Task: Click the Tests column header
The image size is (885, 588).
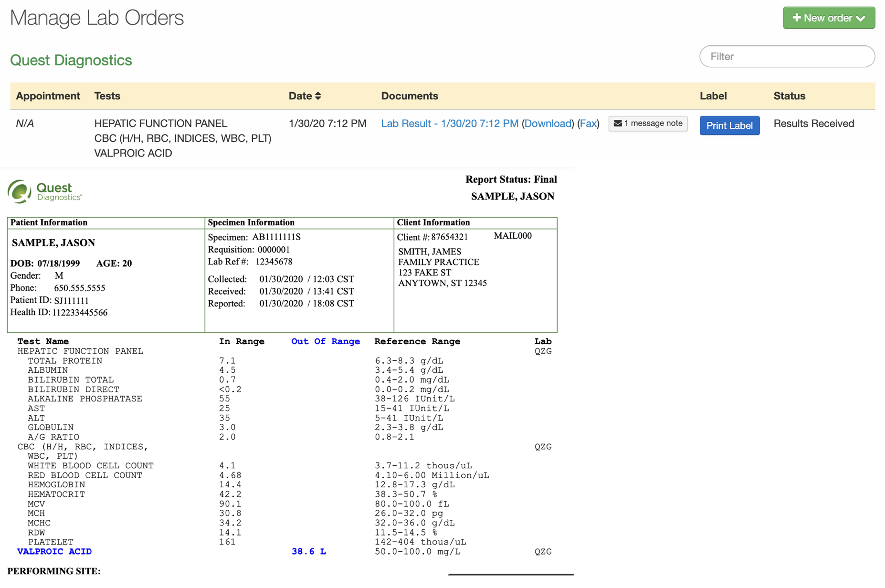Action: click(107, 96)
